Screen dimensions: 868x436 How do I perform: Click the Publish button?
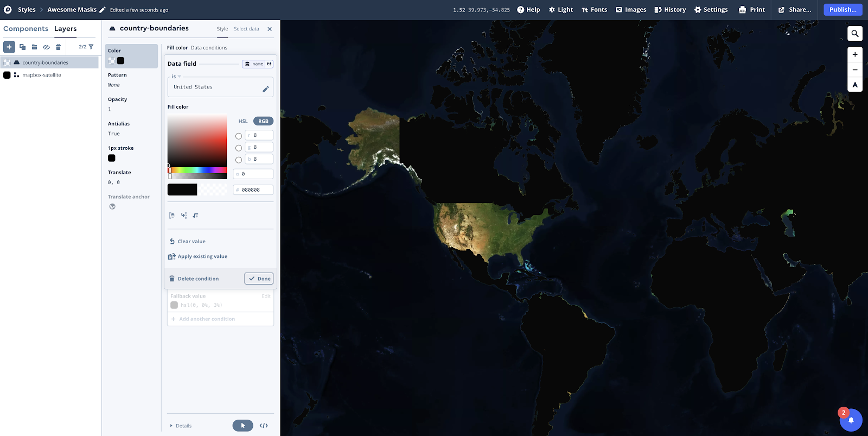tap(843, 10)
